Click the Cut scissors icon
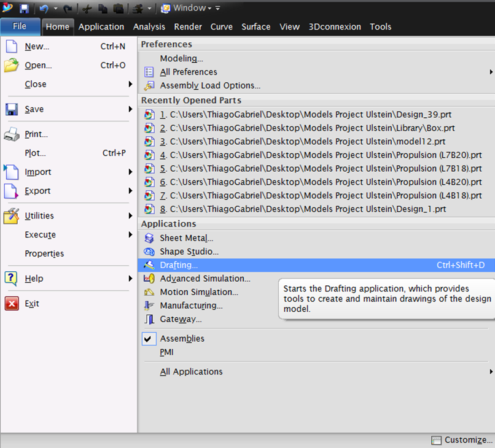Screen dimensions: 495x448 [x=87, y=9]
